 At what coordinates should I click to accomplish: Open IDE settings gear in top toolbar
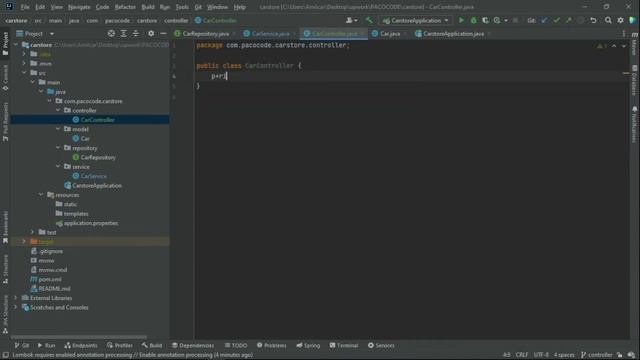[x=620, y=20]
